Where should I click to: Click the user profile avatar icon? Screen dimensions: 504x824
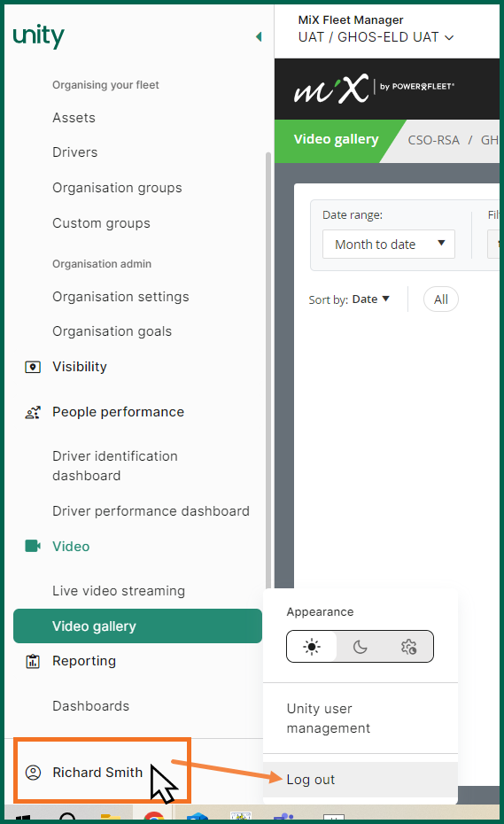(x=33, y=773)
